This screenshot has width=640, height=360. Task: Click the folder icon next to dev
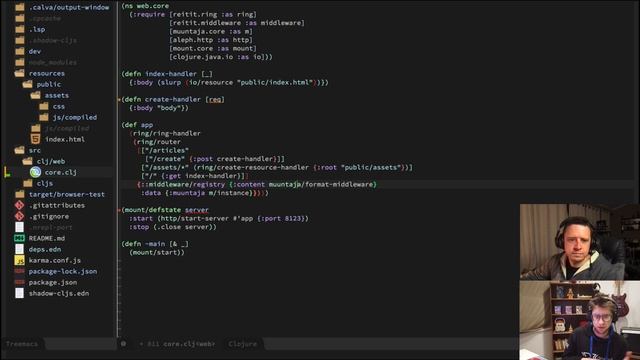click(x=20, y=51)
